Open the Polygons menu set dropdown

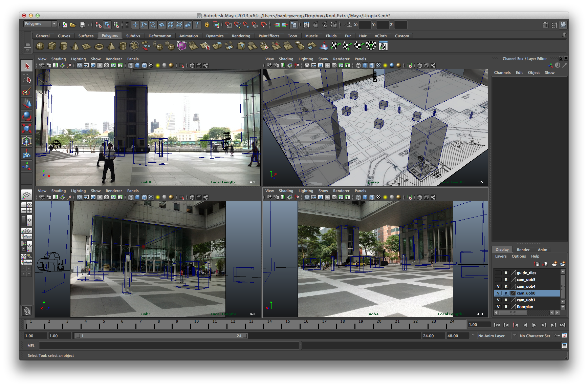(x=40, y=24)
